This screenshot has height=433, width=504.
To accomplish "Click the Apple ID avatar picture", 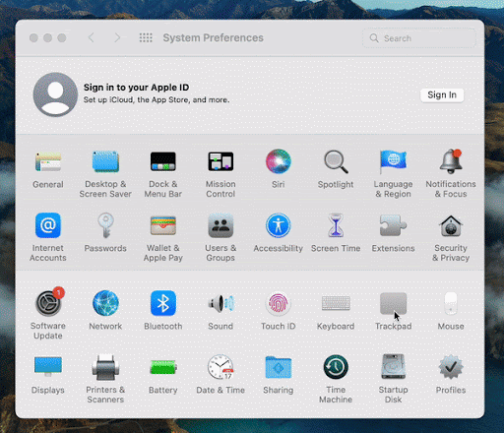I will coord(55,94).
